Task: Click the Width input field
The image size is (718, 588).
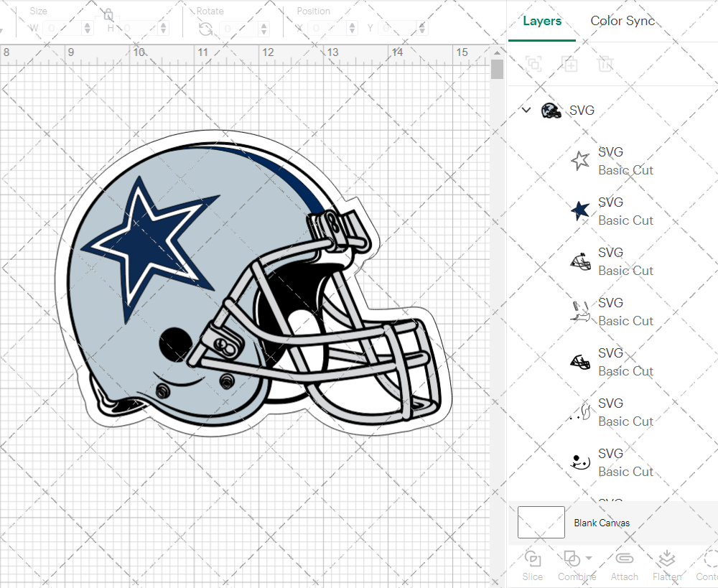Action: pos(62,29)
